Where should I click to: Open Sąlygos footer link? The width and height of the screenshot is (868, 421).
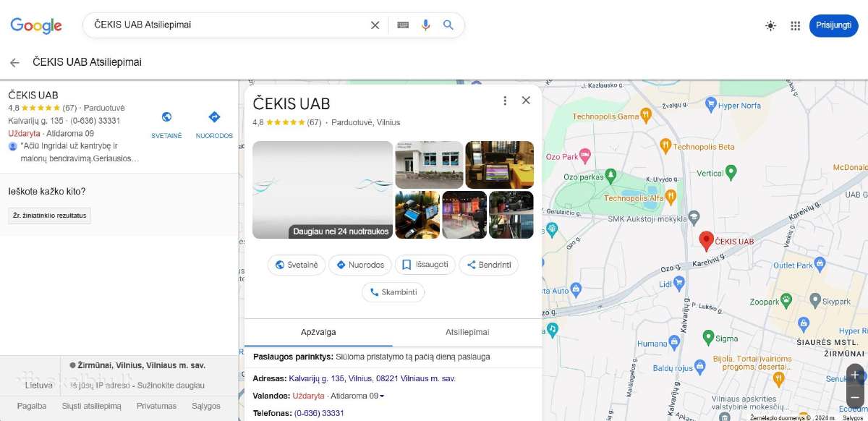click(206, 407)
